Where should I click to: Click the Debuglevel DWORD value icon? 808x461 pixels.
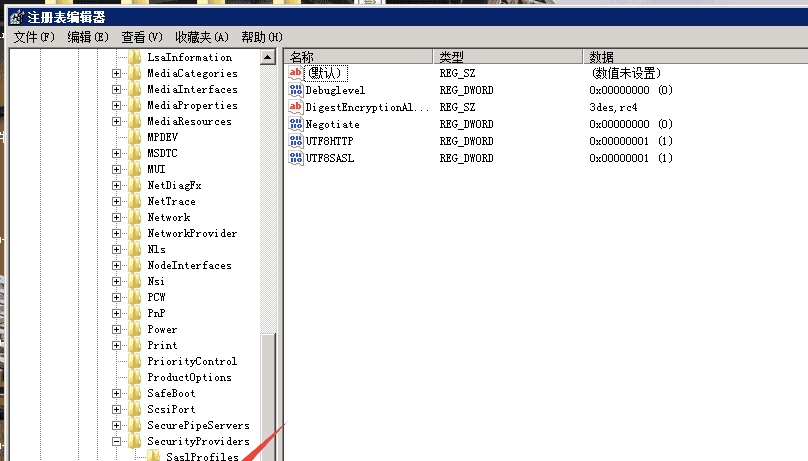pos(296,90)
